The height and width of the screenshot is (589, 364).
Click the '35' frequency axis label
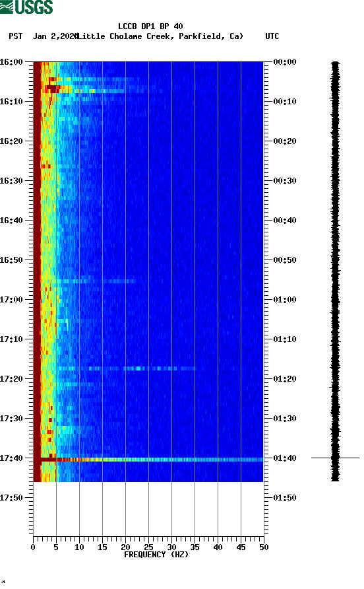pyautogui.click(x=195, y=547)
